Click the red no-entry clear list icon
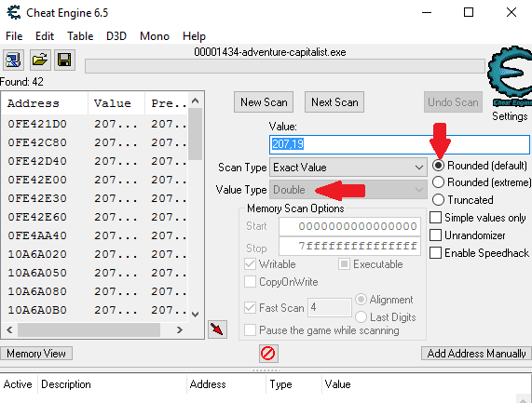Screen dimensions: 532x403 pyautogui.click(x=268, y=354)
